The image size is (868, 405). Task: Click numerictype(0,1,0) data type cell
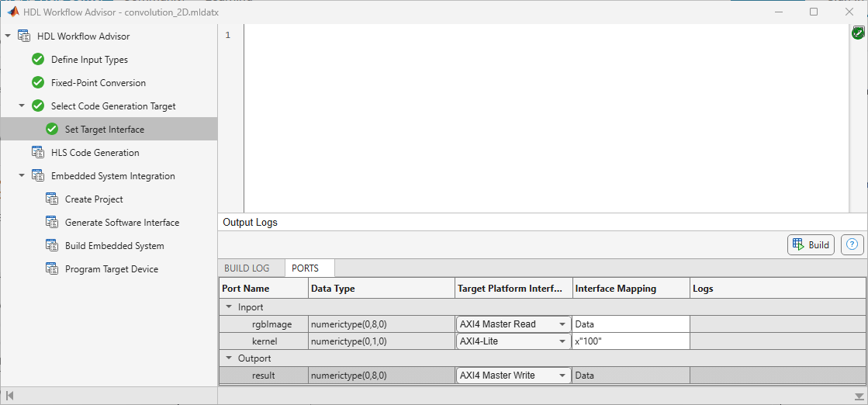click(x=382, y=341)
